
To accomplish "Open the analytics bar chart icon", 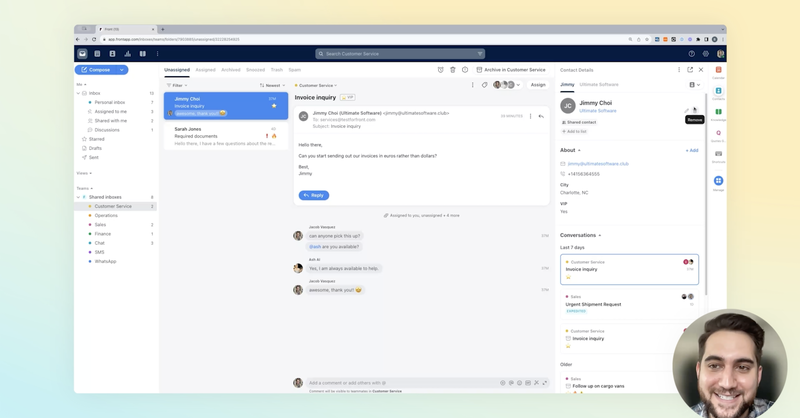I will [128, 54].
